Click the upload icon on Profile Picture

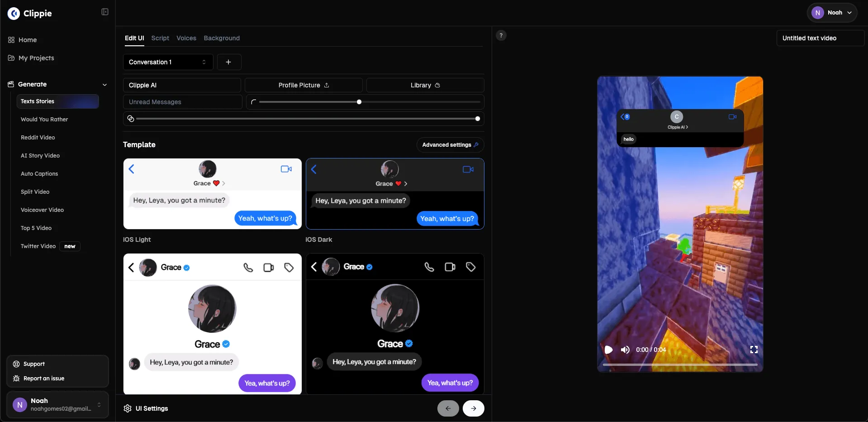327,85
